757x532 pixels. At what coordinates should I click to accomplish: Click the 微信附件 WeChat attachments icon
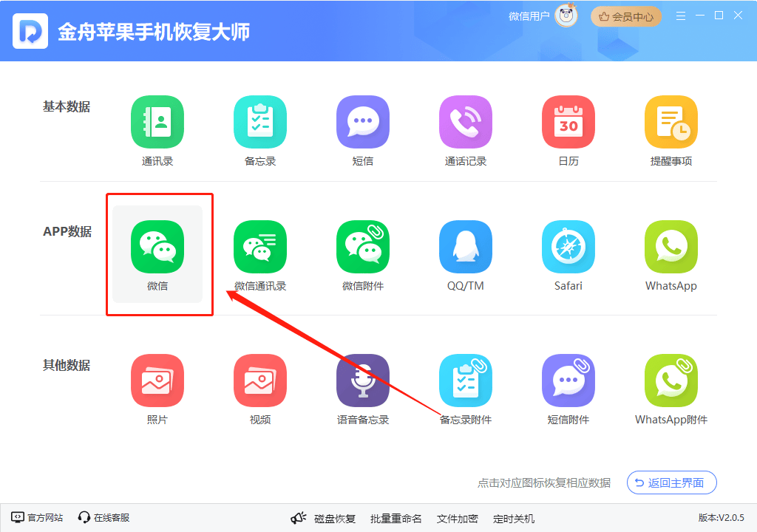coord(363,246)
